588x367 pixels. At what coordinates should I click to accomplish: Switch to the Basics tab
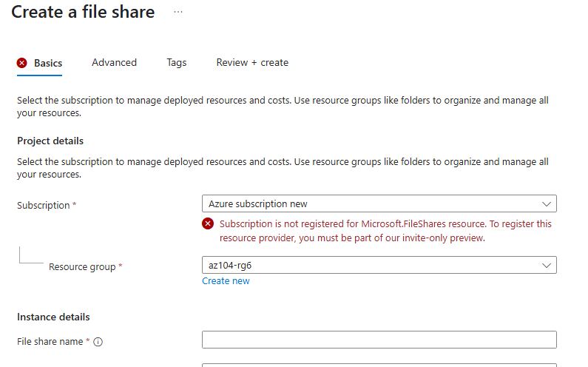(48, 63)
